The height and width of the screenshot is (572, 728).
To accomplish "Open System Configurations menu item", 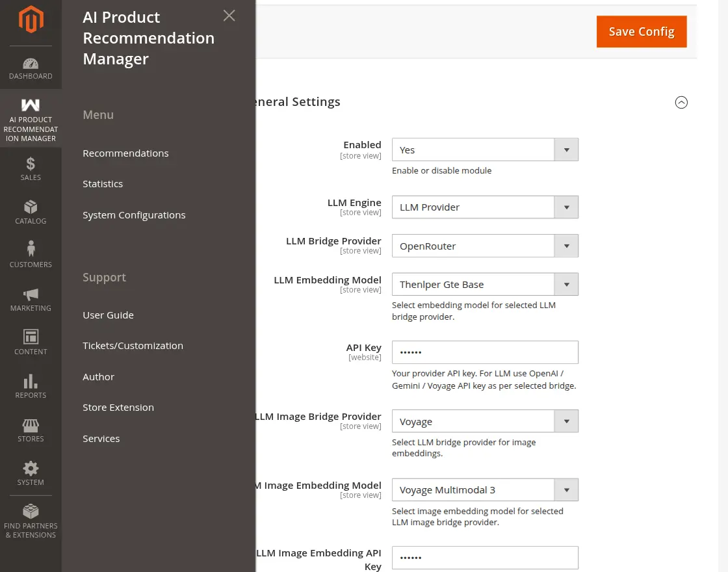I will [x=134, y=215].
